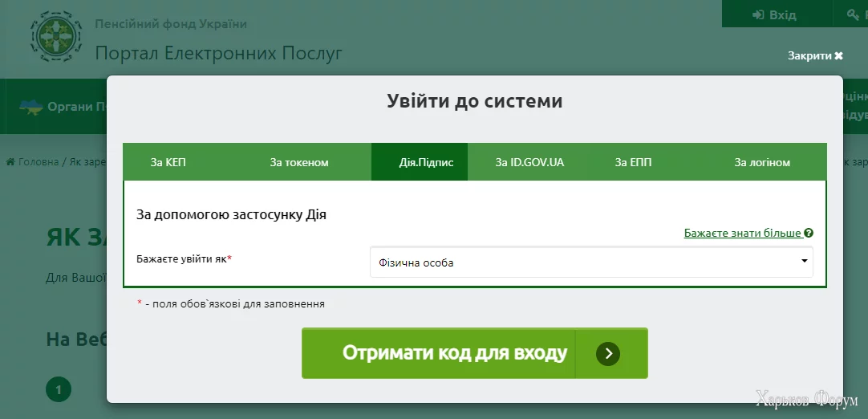Switch to the За токеном tab
Image resolution: width=868 pixels, height=419 pixels.
299,162
